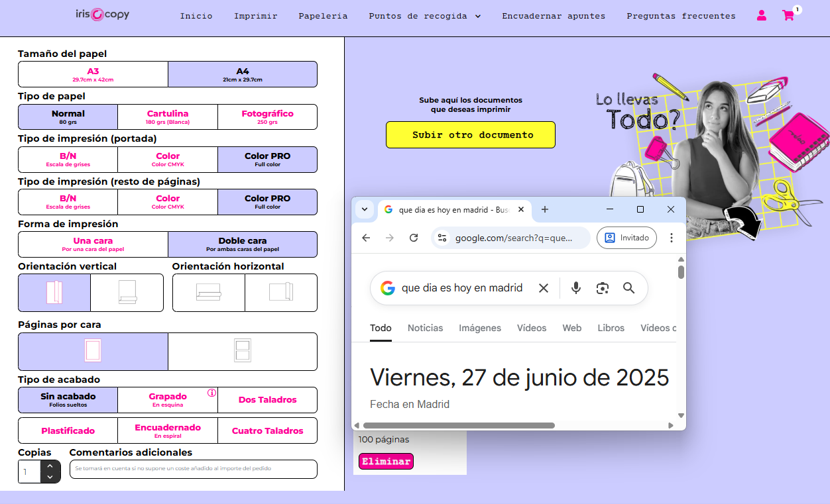The width and height of the screenshot is (830, 504).
Task: Click the magnifying glass search icon
Action: (628, 288)
